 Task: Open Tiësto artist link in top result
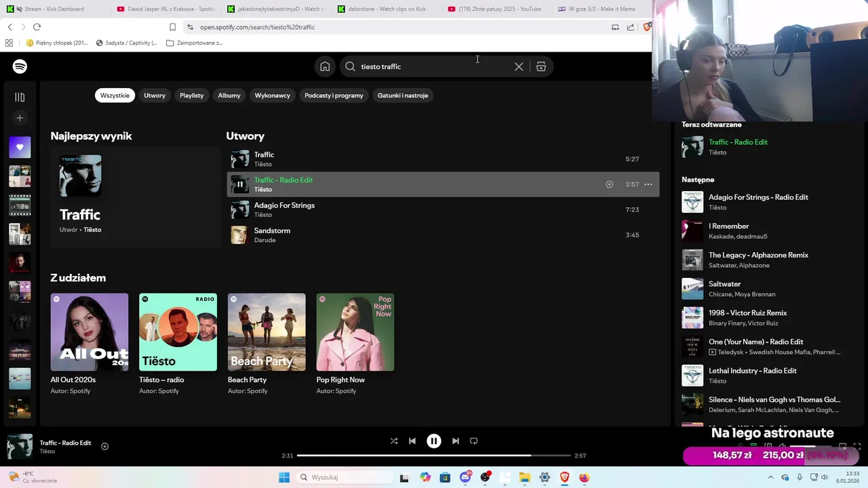click(92, 230)
